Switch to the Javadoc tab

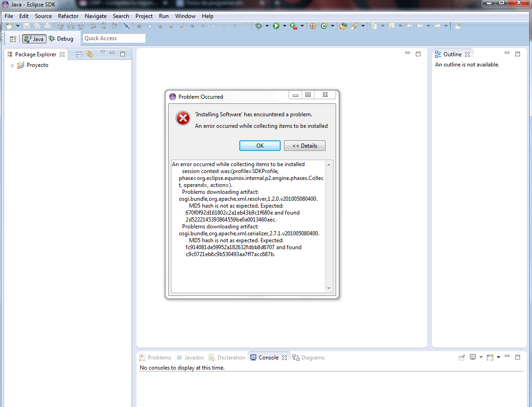190,358
